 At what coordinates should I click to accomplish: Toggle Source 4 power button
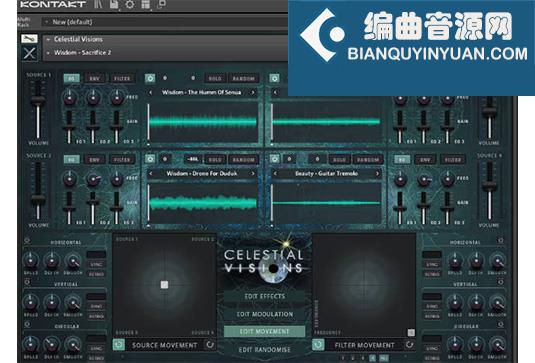pos(274,159)
